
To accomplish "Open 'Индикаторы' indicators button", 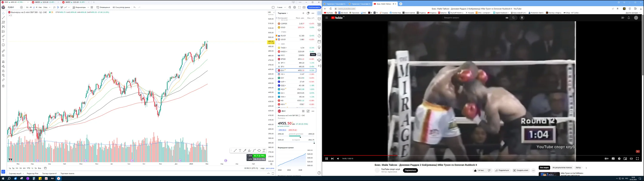I will coord(79,8).
